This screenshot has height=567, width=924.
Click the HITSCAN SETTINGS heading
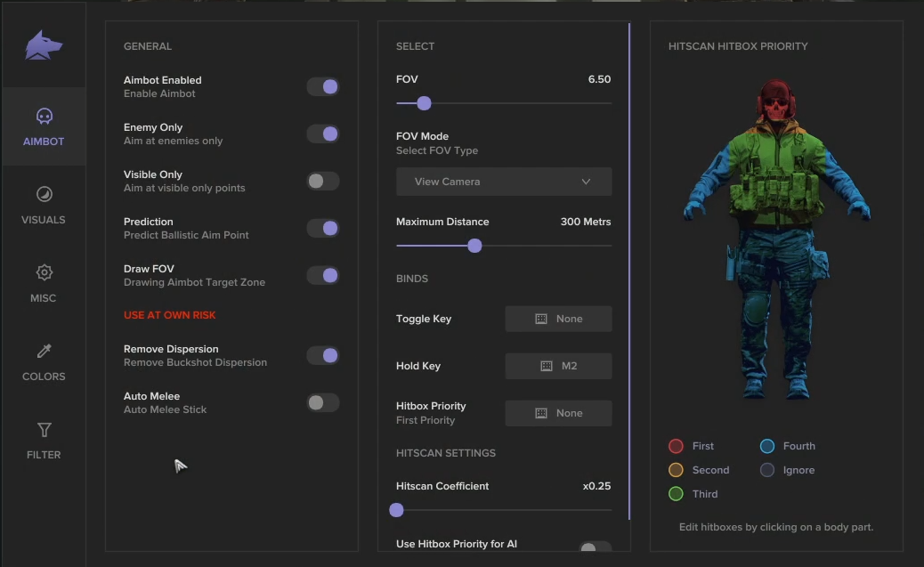[445, 453]
